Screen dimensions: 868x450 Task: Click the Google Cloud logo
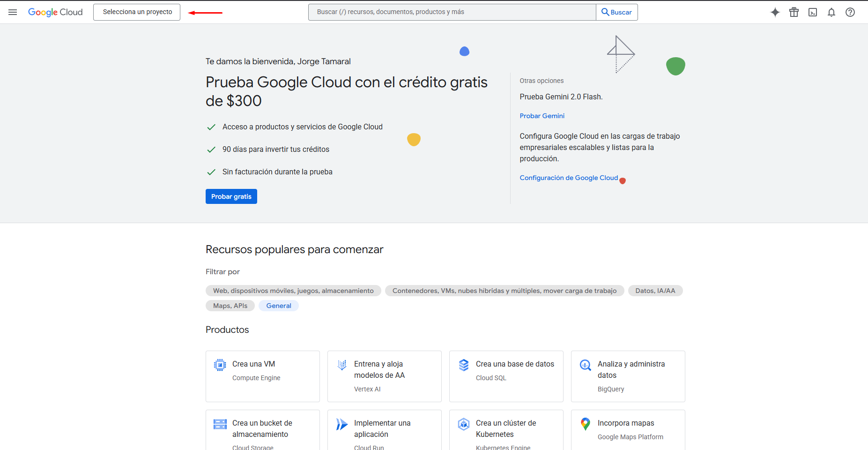(55, 12)
